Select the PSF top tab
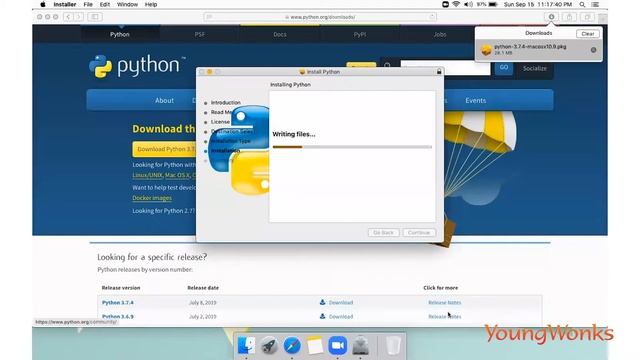Image resolution: width=640 pixels, height=360 pixels. [200, 34]
